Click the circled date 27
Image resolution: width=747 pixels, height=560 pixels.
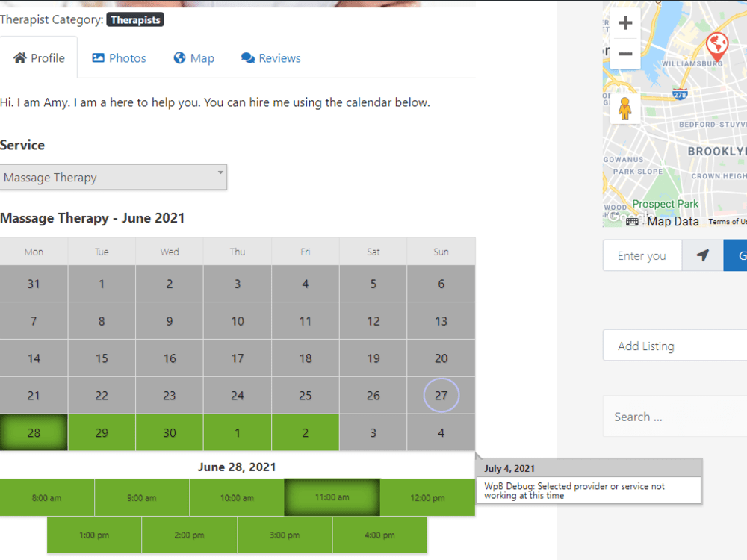pos(441,395)
